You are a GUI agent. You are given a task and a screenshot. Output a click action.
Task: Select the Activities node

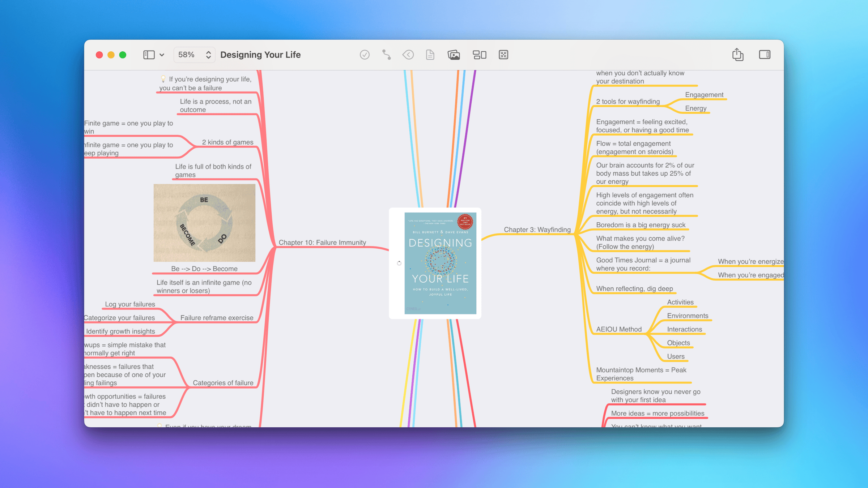point(680,302)
